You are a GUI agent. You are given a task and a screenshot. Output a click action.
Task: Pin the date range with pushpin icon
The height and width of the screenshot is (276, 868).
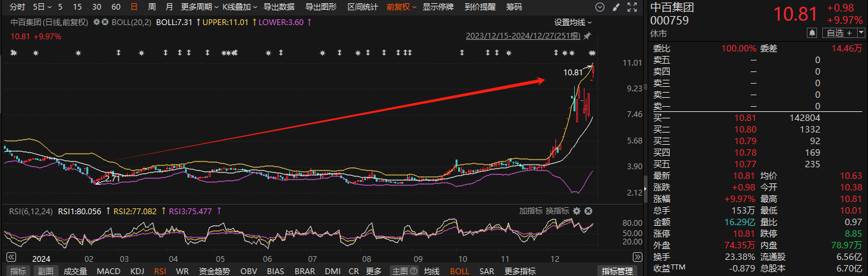click(587, 36)
